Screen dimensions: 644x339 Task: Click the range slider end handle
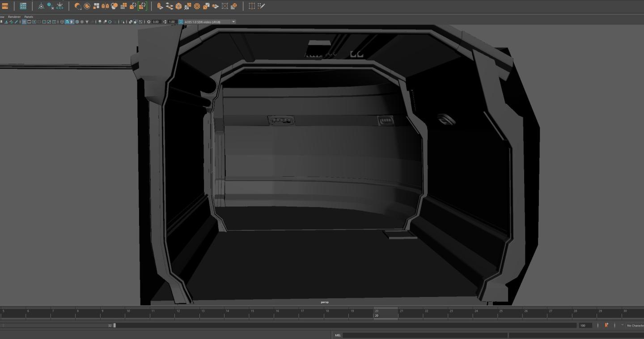click(x=114, y=326)
